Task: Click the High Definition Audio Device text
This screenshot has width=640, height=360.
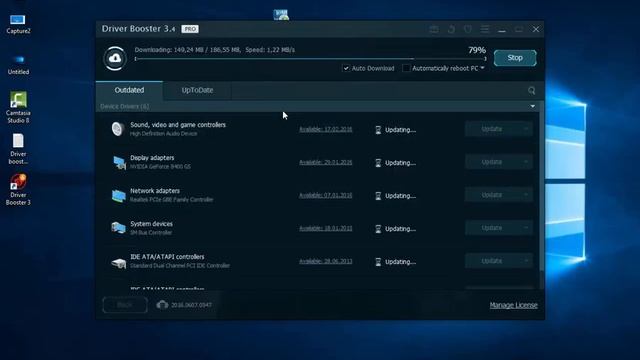Action: tap(163, 134)
